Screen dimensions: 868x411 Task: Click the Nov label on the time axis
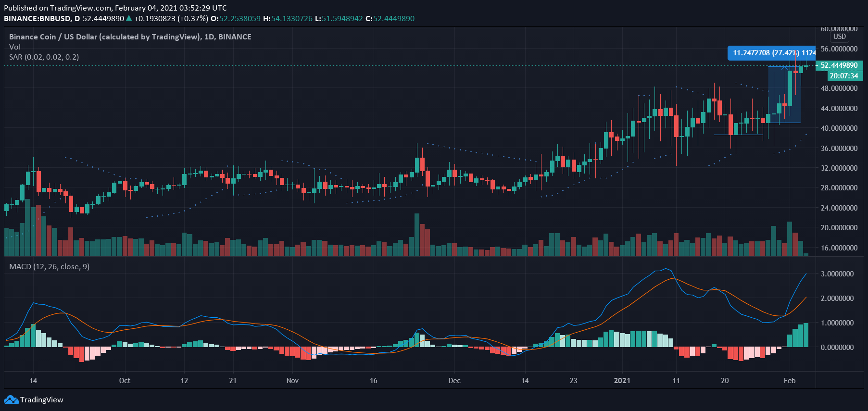point(292,381)
